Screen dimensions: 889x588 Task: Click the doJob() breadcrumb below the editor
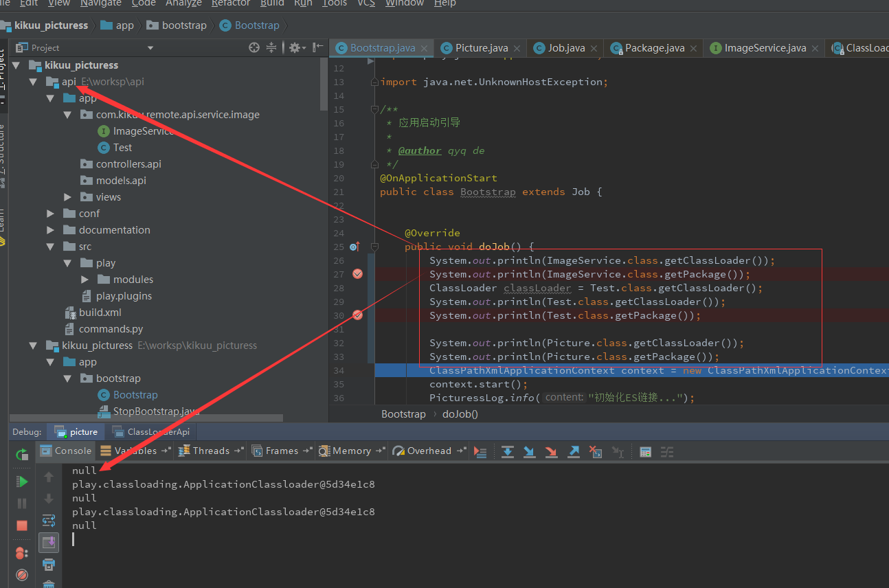pos(460,414)
